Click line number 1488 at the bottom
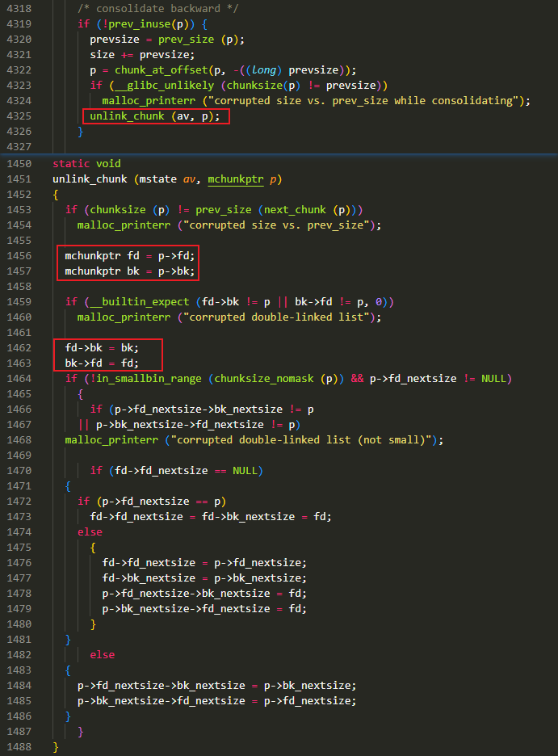 pos(18,746)
